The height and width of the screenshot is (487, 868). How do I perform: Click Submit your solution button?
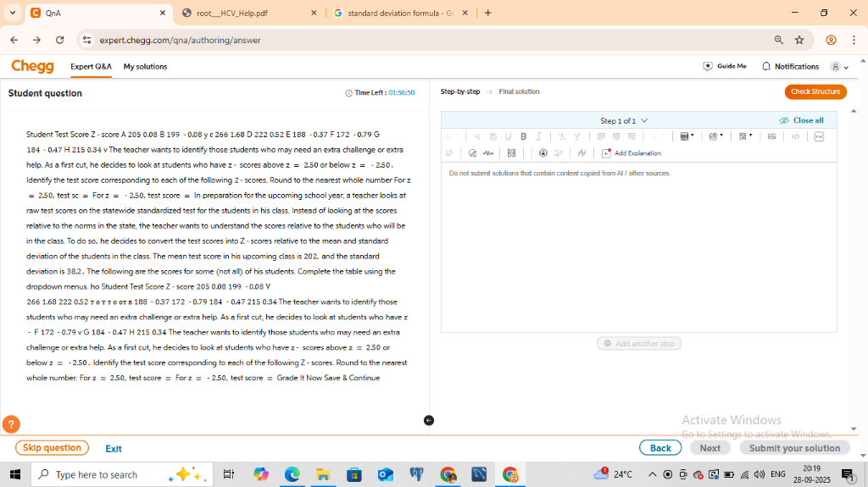[x=794, y=448]
